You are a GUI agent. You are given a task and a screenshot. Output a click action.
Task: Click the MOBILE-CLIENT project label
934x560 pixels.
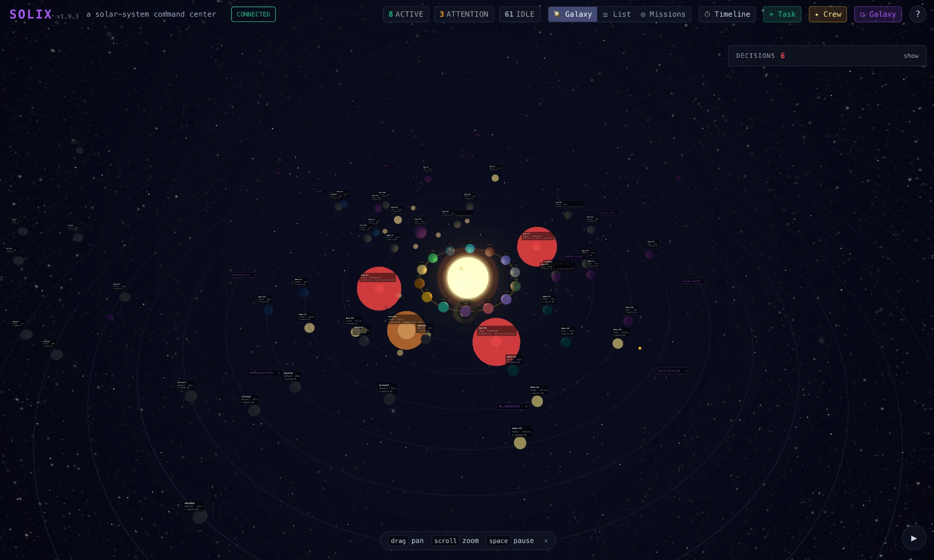click(470, 157)
